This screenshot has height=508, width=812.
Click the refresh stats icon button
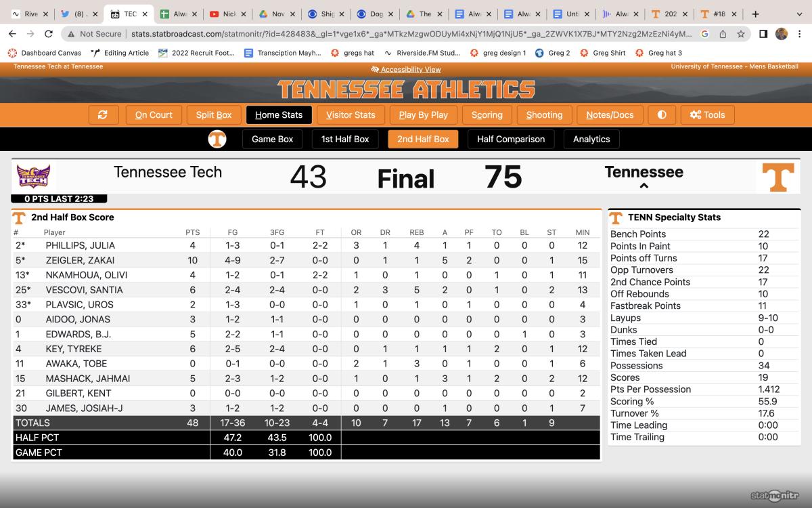pyautogui.click(x=103, y=114)
